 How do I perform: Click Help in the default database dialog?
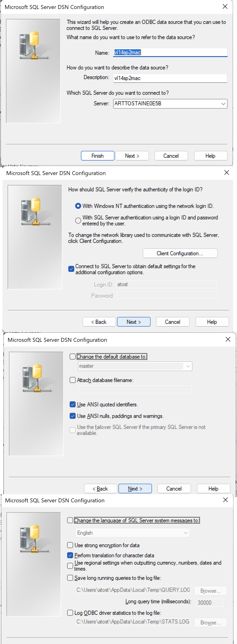coord(214,489)
